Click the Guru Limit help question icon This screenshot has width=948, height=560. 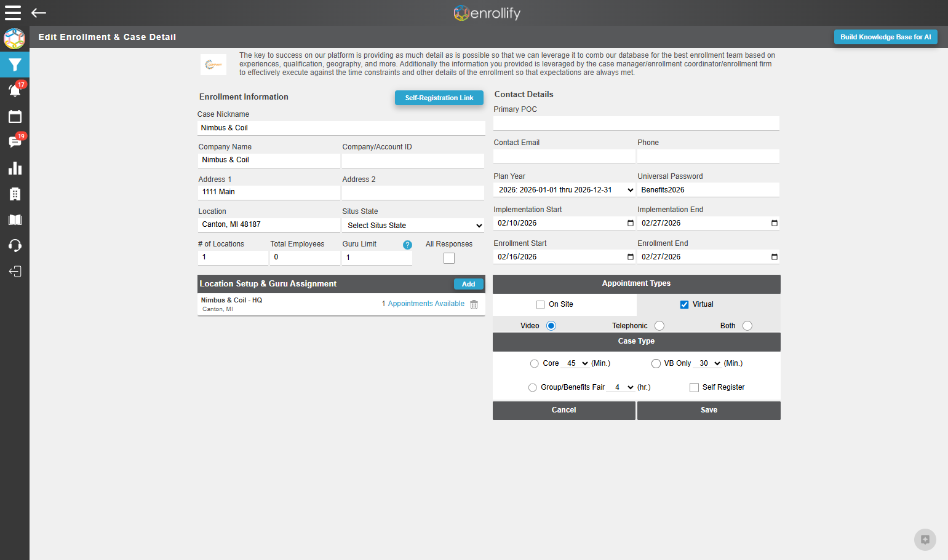(407, 245)
